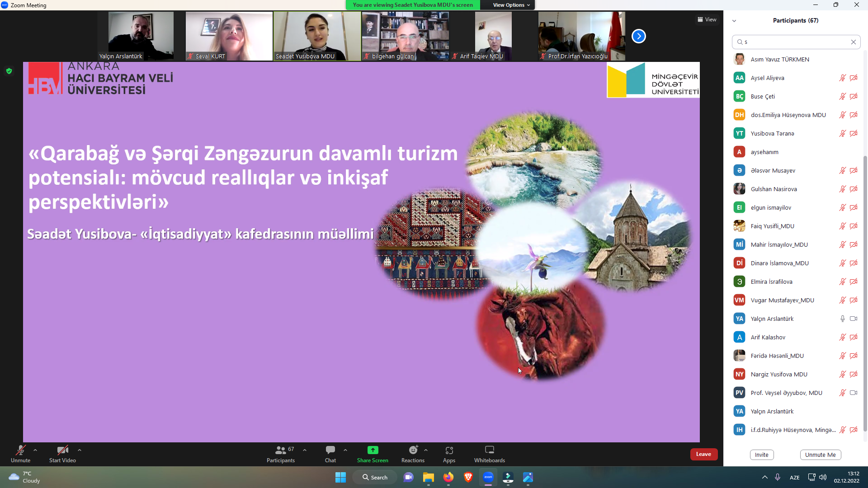Expand audio options arrow beside Unmute
Screen dimensions: 868x488
[x=35, y=450]
